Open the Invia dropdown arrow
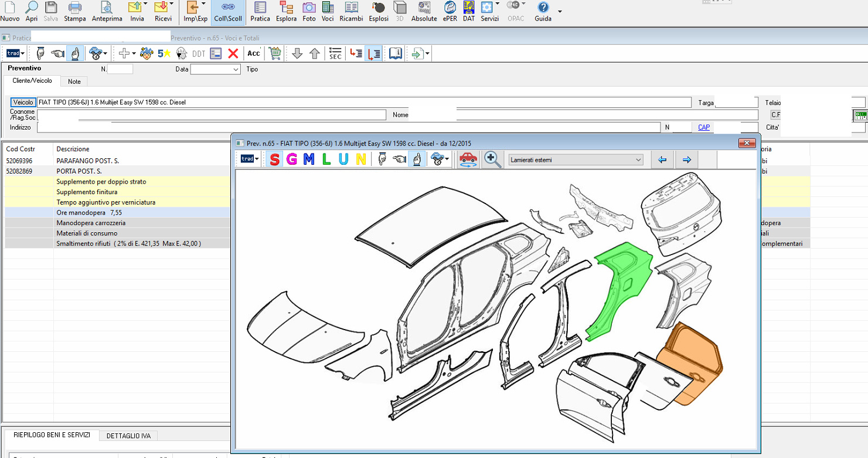868x458 pixels. point(144,5)
